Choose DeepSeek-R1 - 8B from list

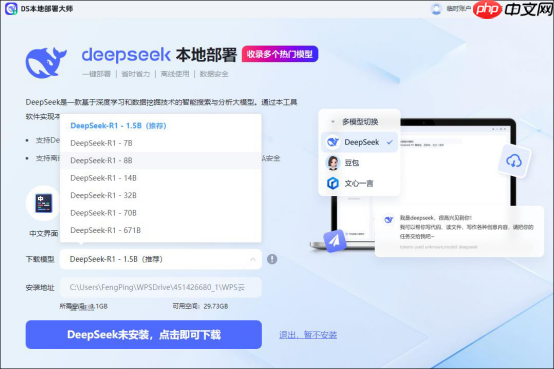(161, 160)
